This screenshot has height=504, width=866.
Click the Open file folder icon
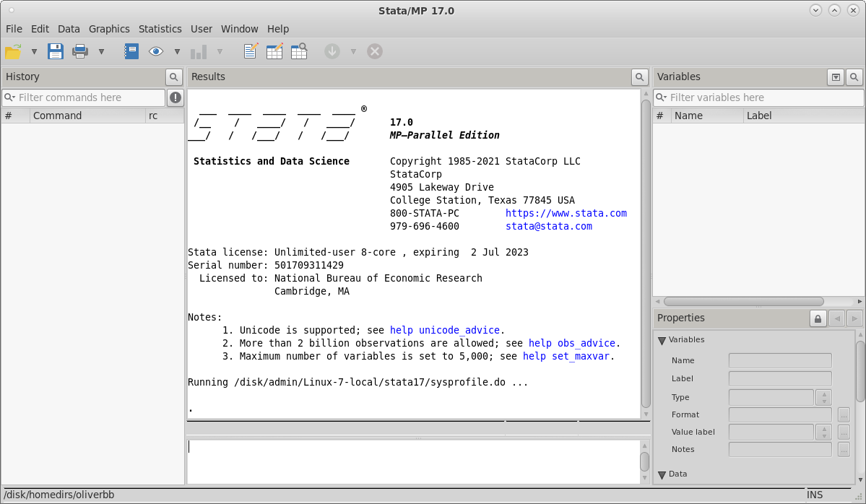pyautogui.click(x=14, y=51)
